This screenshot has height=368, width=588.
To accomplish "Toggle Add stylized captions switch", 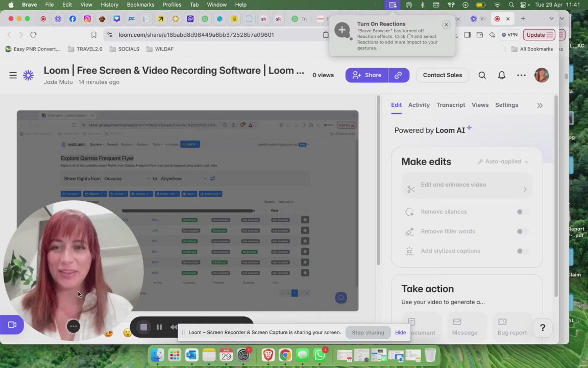I will tap(522, 251).
